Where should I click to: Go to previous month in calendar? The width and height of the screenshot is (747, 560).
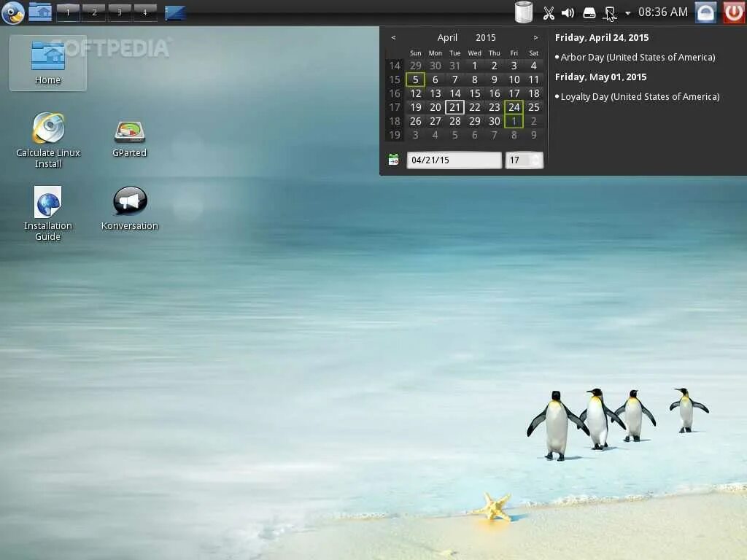(393, 38)
